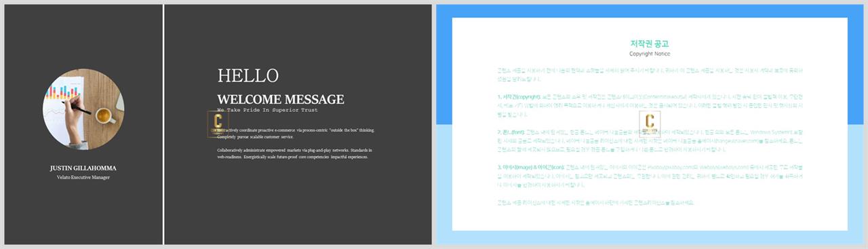Click the final closing line of the notice
The height and width of the screenshot is (249, 868).
pyautogui.click(x=595, y=202)
